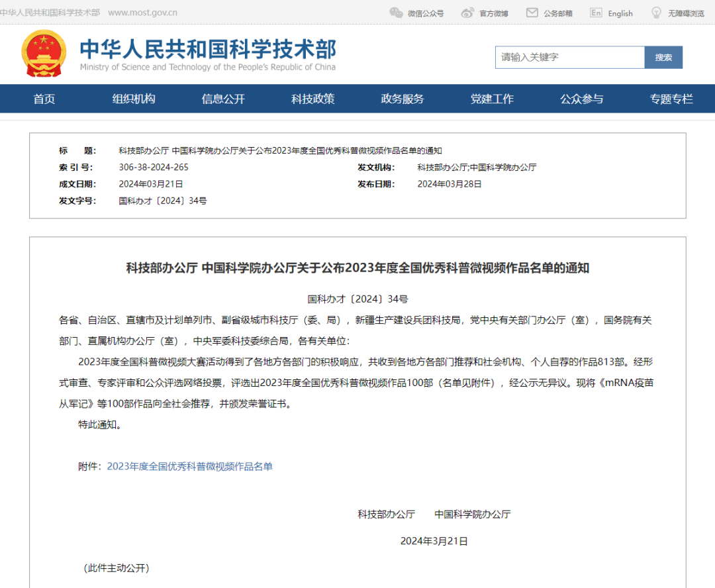
Task: Click the signature date 2024年3月21日
Action: tap(434, 541)
